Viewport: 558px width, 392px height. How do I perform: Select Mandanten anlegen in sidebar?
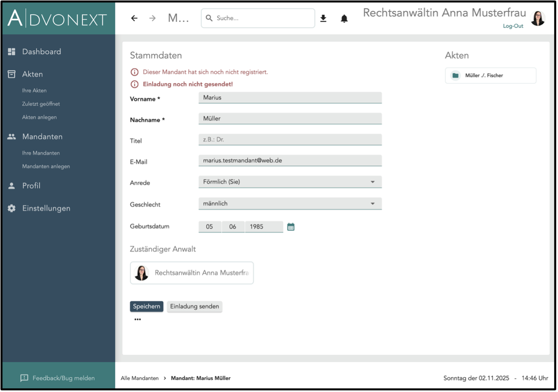click(x=46, y=166)
